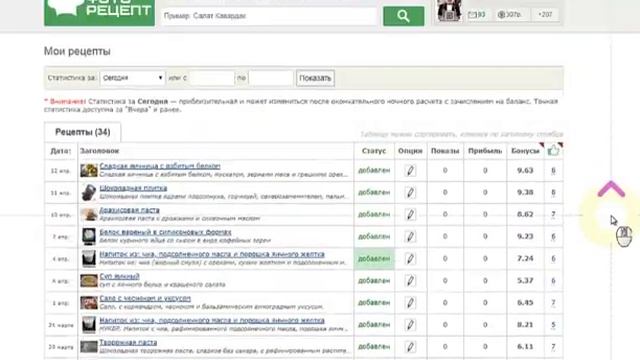Open messages envelope showing 93

tap(477, 15)
